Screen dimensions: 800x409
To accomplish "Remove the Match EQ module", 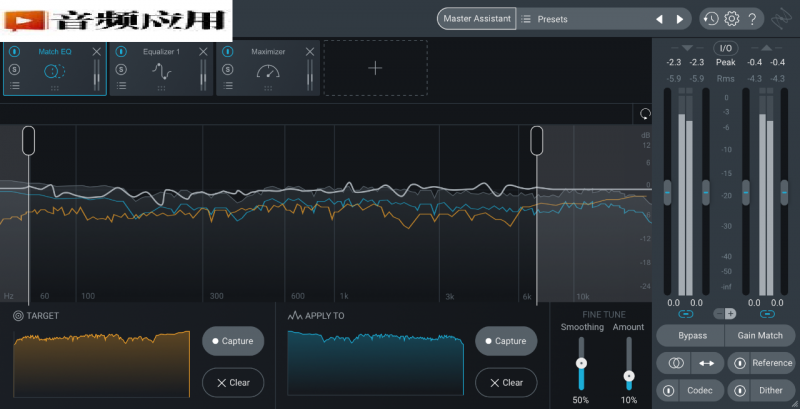I will coord(97,52).
